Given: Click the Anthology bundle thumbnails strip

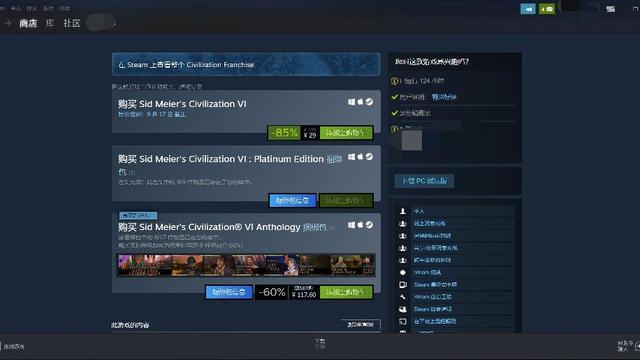Looking at the screenshot, I should [246, 265].
